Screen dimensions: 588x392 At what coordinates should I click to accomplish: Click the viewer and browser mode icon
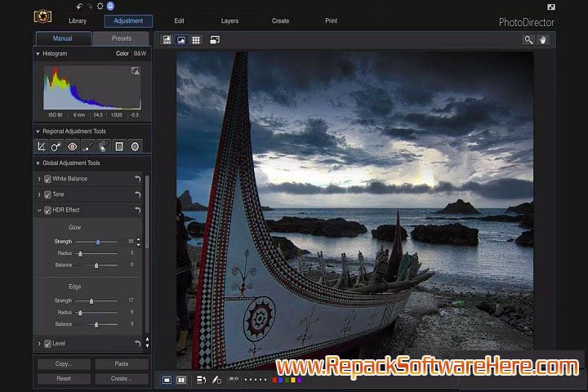(x=167, y=40)
